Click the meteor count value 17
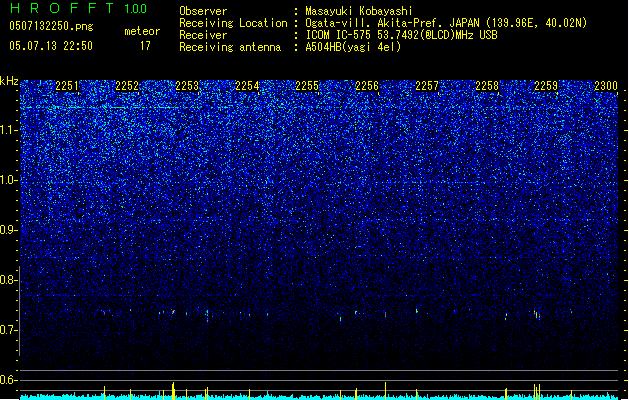This screenshot has height=400, width=629. [145, 46]
